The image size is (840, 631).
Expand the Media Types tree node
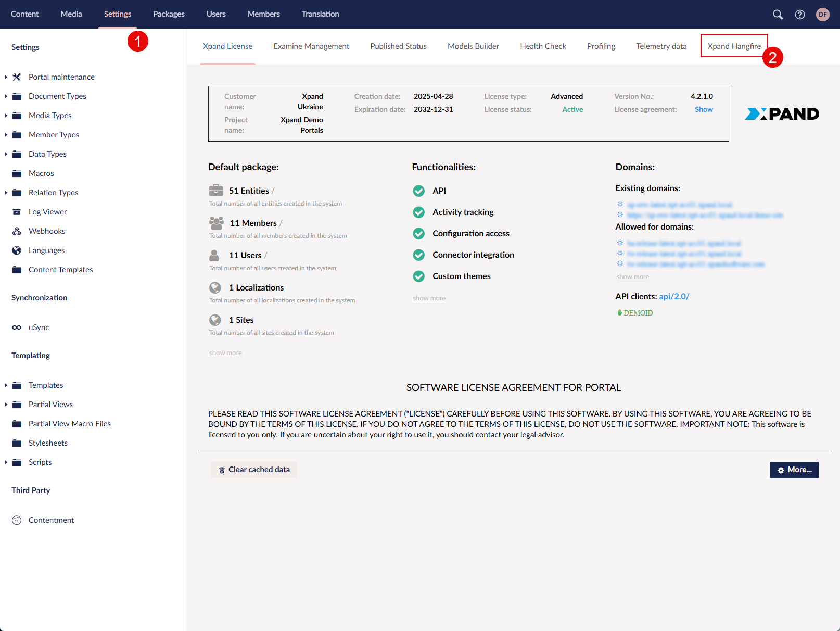click(6, 116)
